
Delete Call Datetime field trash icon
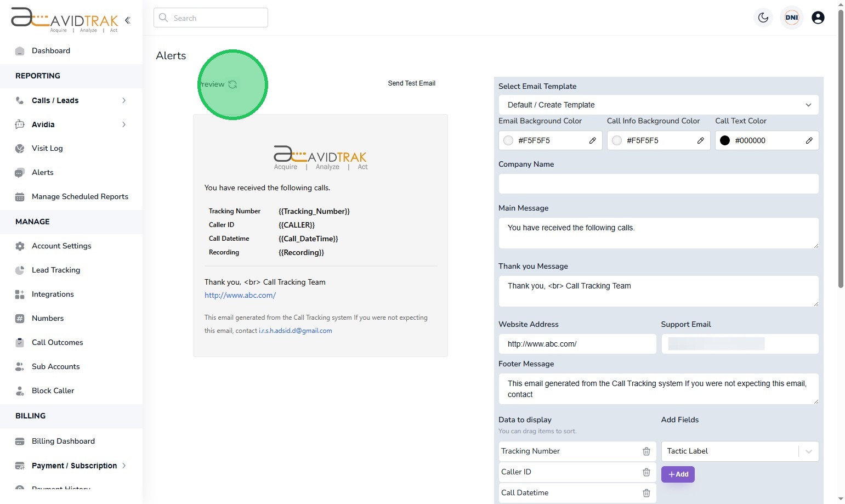646,493
